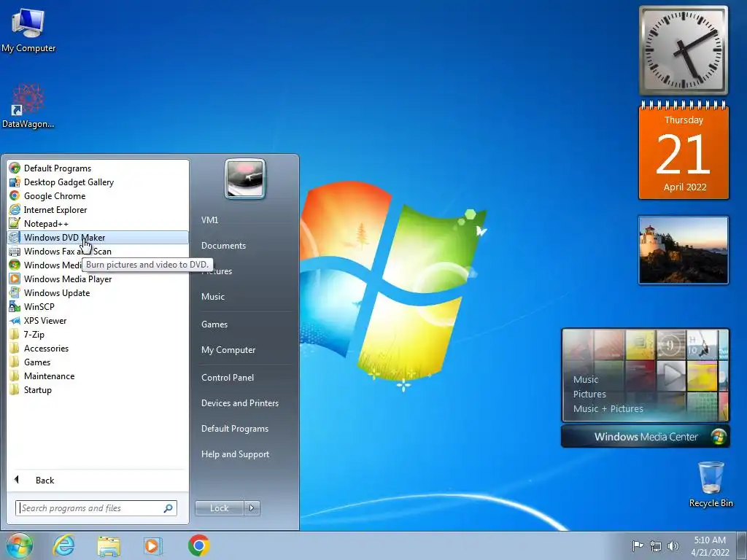Click the lighthouse Slide Show gadget
The image size is (747, 560).
click(x=684, y=250)
